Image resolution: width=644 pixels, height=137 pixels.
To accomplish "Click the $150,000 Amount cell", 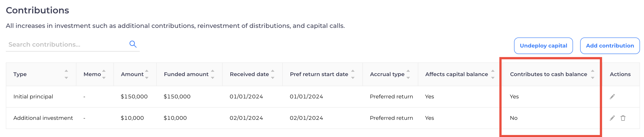I will [134, 96].
